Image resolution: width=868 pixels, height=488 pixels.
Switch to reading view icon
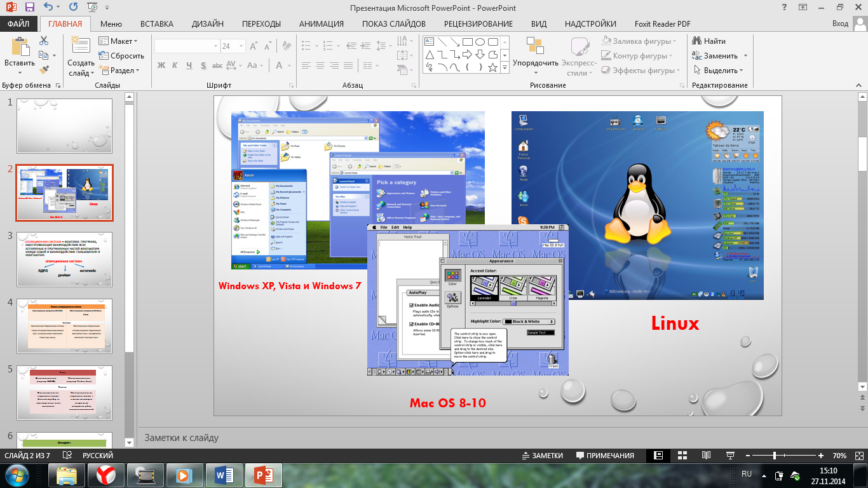706,456
